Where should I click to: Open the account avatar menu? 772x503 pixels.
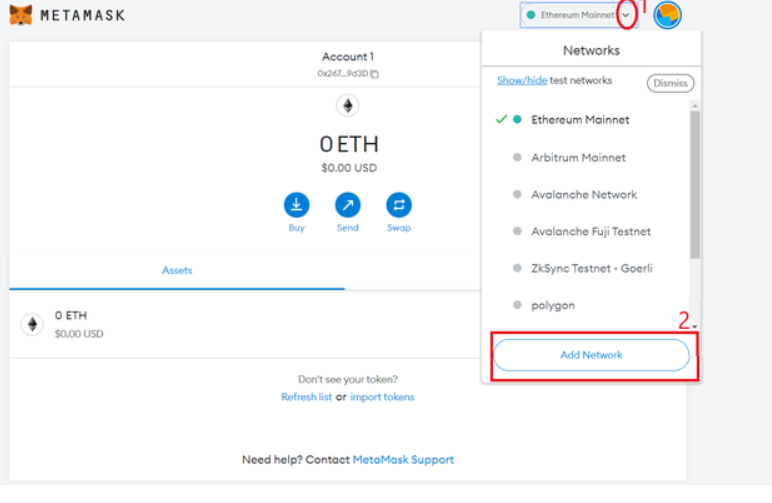point(667,15)
